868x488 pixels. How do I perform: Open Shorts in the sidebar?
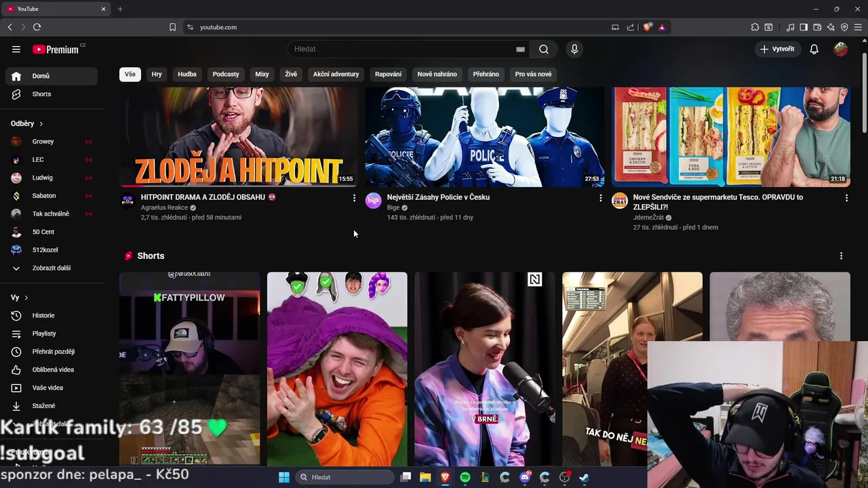pos(52,94)
